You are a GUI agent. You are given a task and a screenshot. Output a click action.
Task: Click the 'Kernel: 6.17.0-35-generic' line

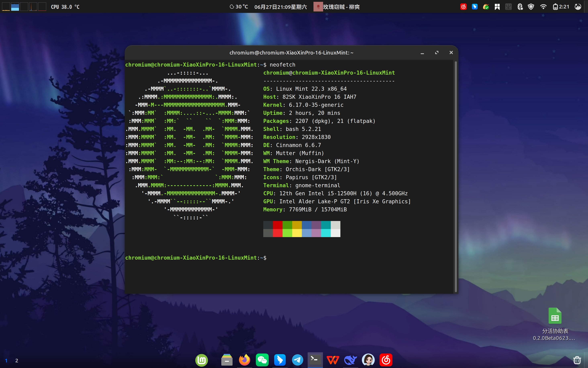[303, 105]
